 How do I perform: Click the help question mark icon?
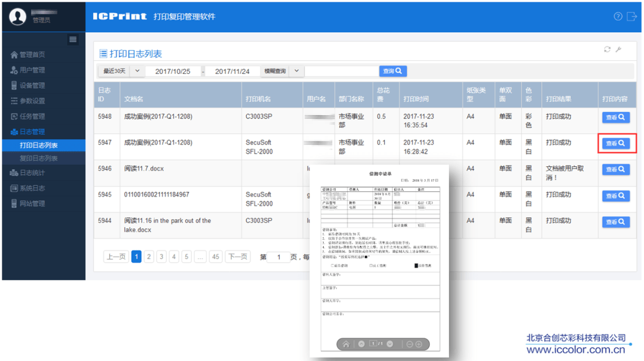(618, 16)
